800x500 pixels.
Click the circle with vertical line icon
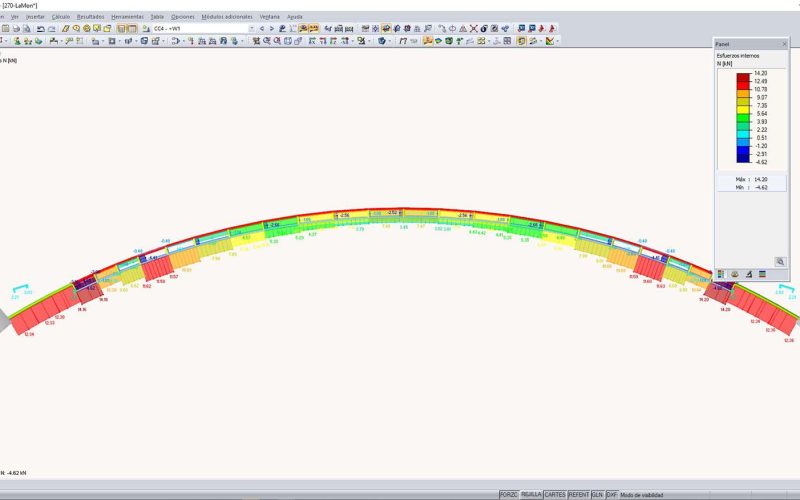coord(452,29)
